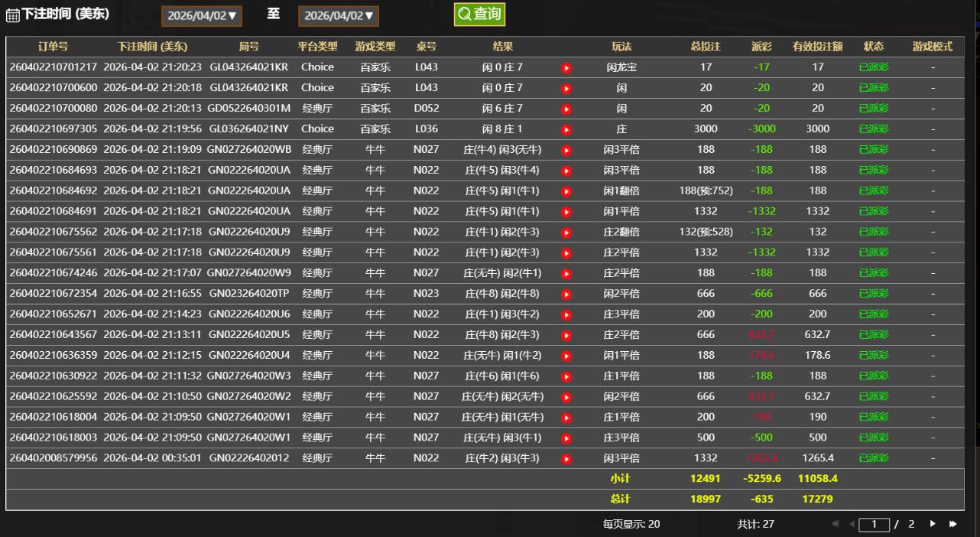Viewport: 980px width, 537px height.
Task: Click the green 查询 search button
Action: [479, 15]
